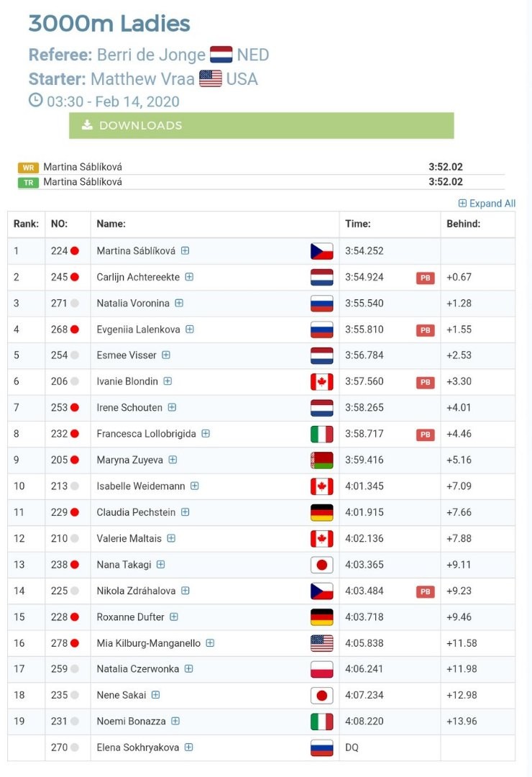Expand Irene Schouten's lap details
This screenshot has height=777, width=532.
172,407
